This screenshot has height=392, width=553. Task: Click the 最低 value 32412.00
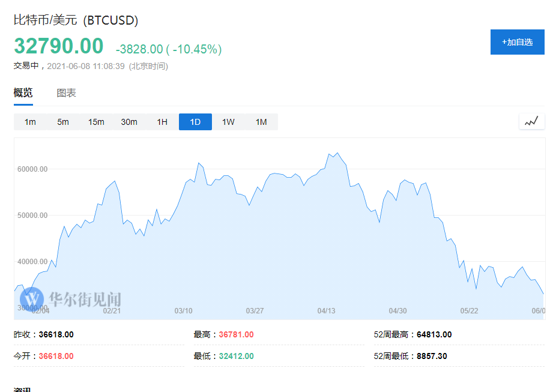[235, 355]
